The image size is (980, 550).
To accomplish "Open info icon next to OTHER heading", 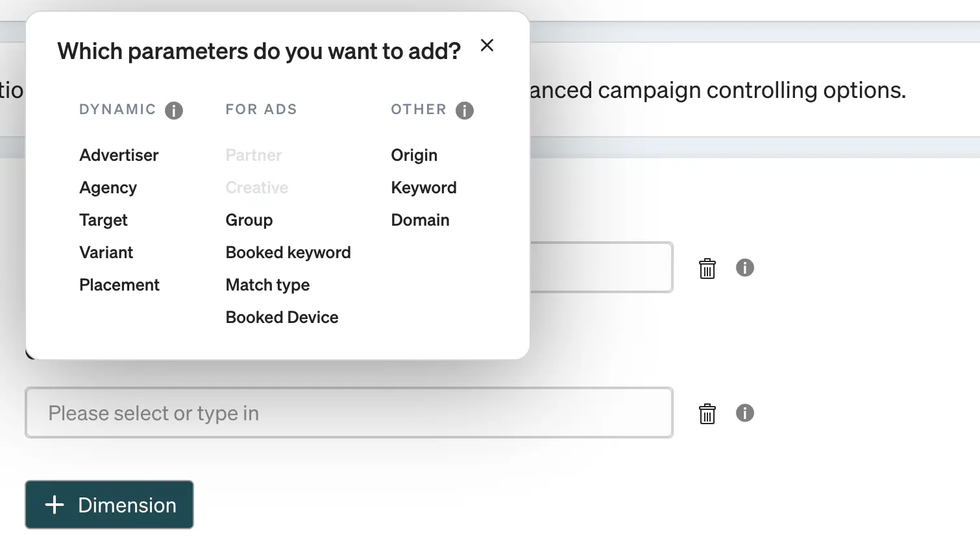I will (x=465, y=110).
